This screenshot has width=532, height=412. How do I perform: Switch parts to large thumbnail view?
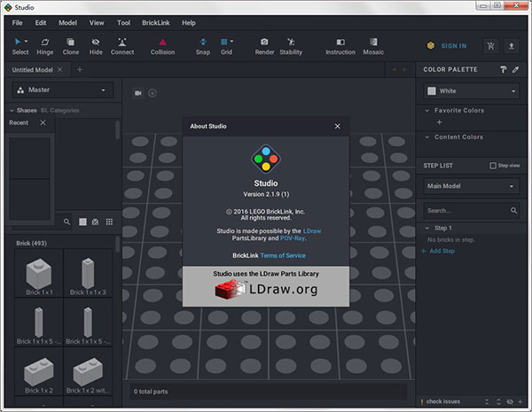(82, 222)
